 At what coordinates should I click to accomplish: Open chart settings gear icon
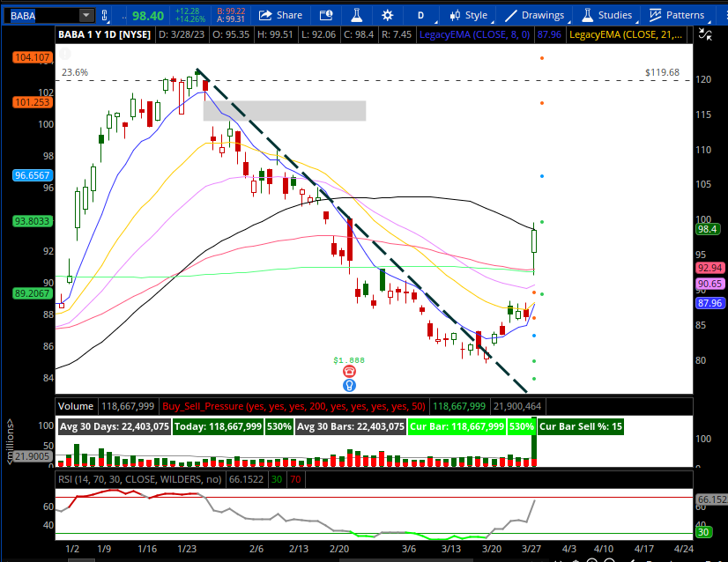pos(387,15)
